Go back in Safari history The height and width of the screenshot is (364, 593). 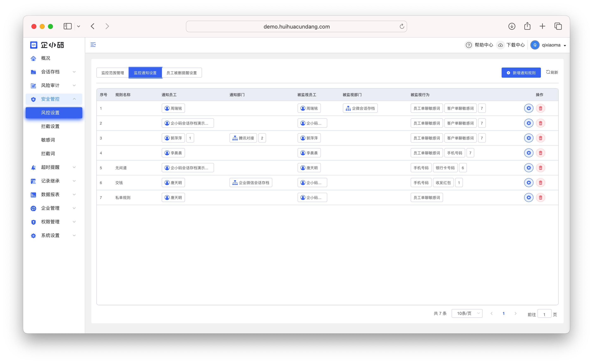[x=93, y=26]
